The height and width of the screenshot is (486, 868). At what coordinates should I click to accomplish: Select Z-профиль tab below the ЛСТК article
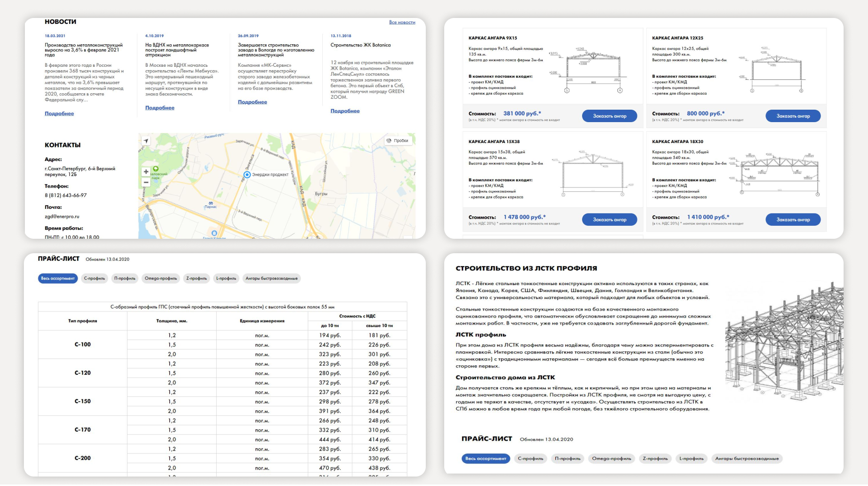(655, 459)
